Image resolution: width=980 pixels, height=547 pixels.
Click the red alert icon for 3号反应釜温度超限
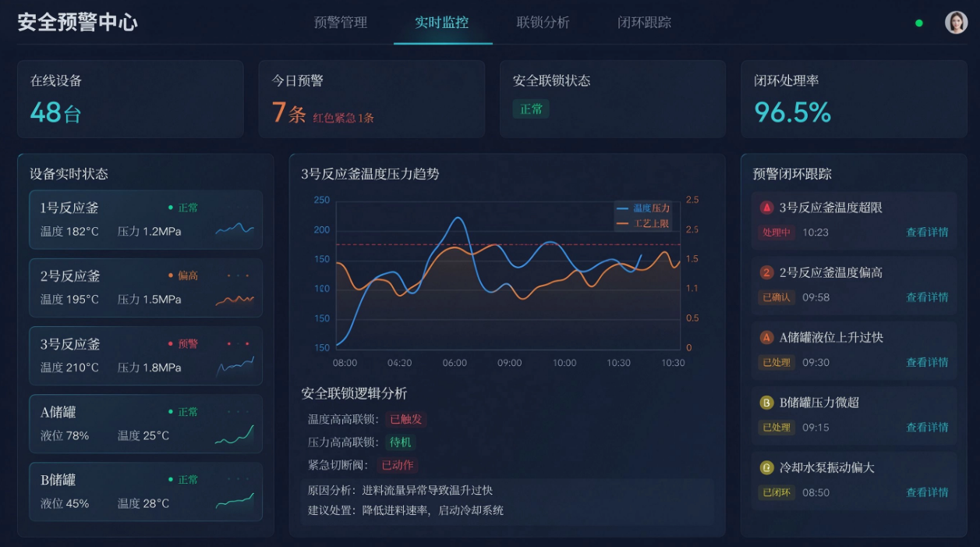tap(767, 208)
